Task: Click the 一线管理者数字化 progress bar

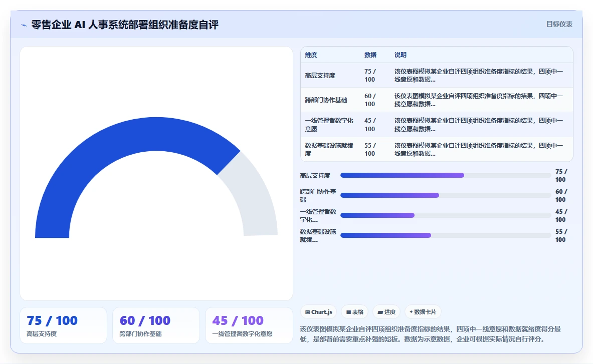Action: click(x=446, y=215)
